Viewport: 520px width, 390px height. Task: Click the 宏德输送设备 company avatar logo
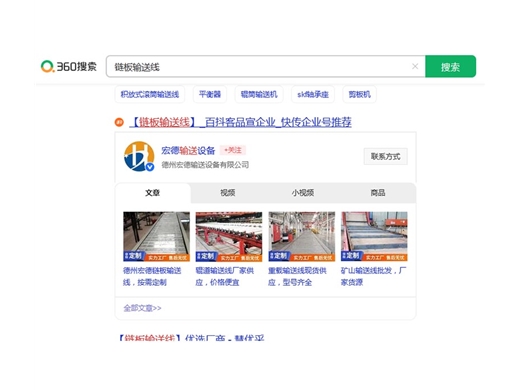coord(139,156)
